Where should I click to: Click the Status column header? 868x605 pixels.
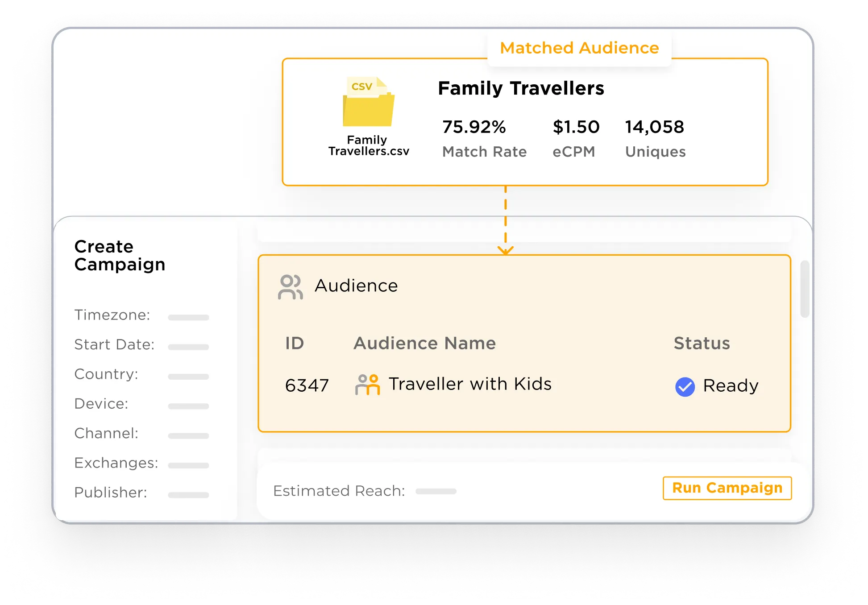click(702, 343)
